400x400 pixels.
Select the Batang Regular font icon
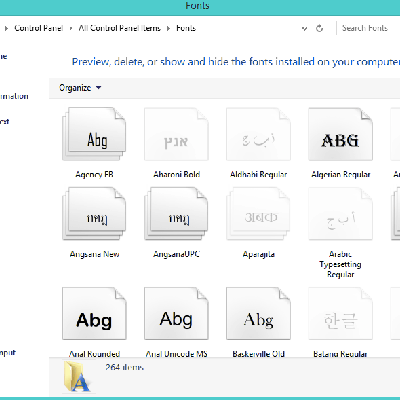340,314
